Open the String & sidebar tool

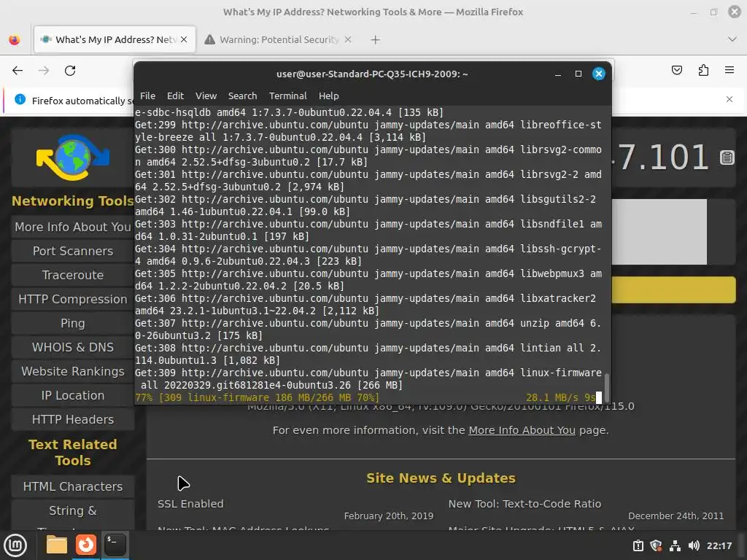(73, 511)
